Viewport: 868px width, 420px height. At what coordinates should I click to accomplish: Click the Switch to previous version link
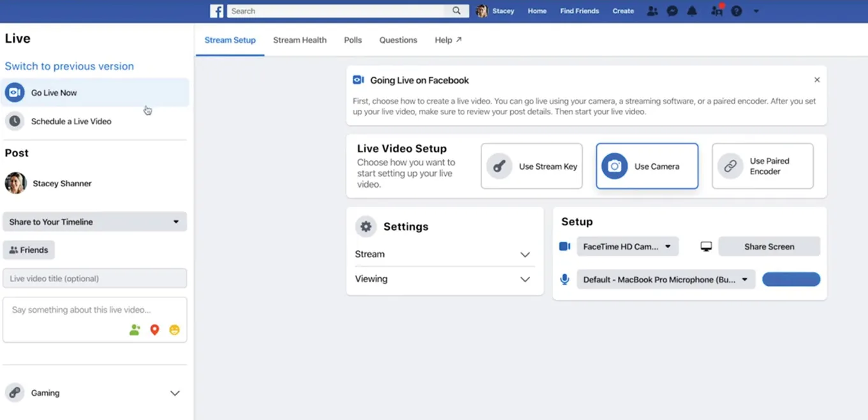tap(69, 66)
